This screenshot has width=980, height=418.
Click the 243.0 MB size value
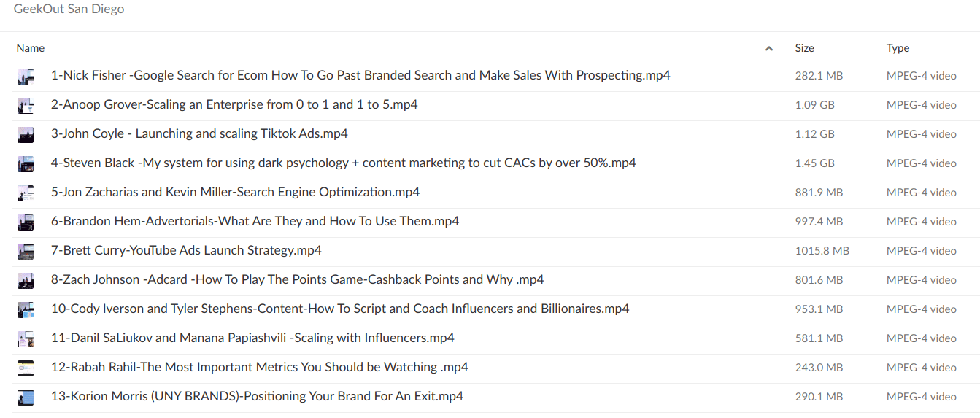(x=819, y=368)
